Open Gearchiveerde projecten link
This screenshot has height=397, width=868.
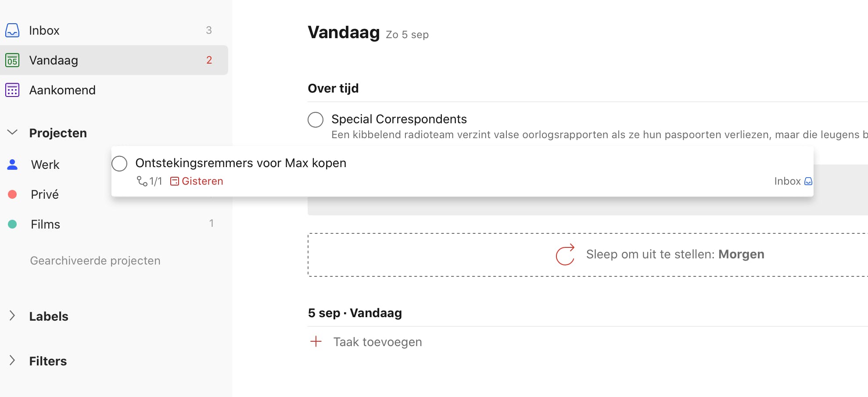click(95, 261)
